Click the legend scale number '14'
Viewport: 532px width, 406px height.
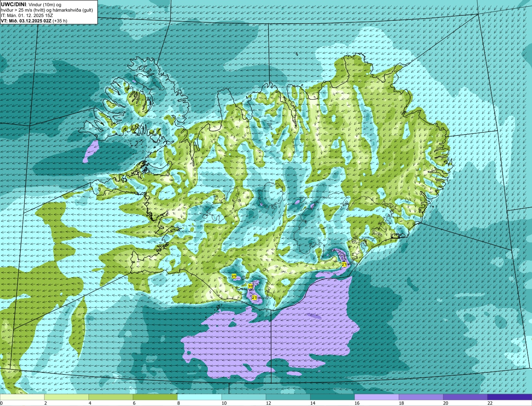[313, 403]
